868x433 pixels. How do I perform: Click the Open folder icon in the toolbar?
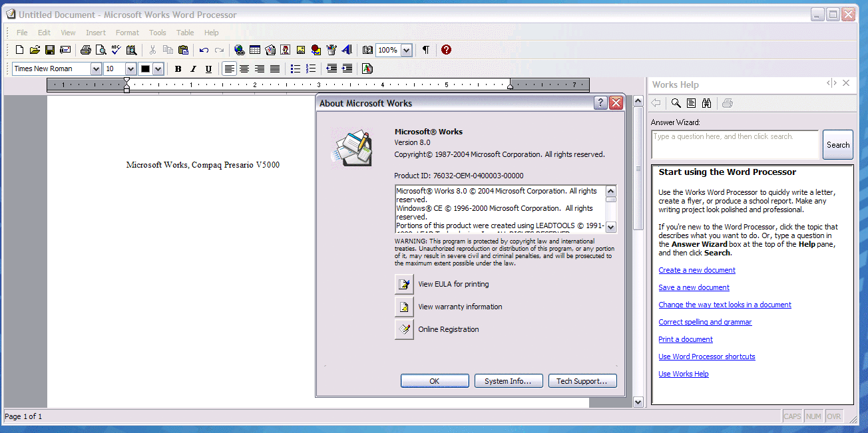[x=35, y=50]
